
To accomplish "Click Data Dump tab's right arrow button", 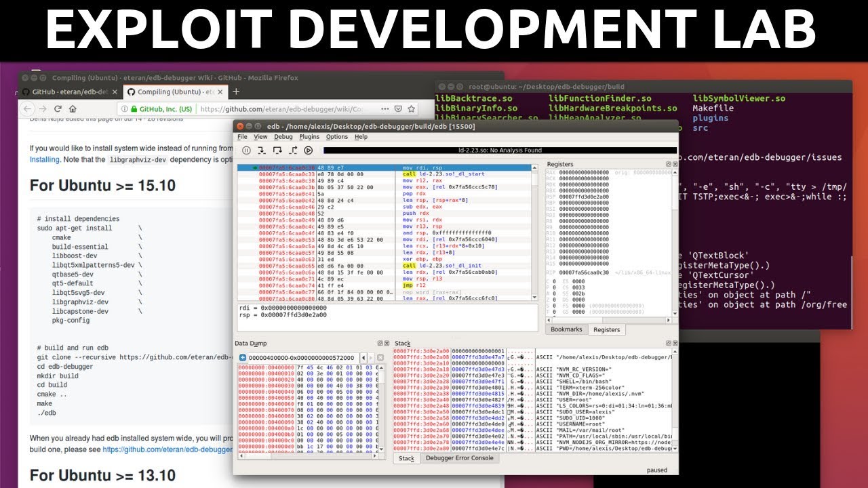I will 371,358.
